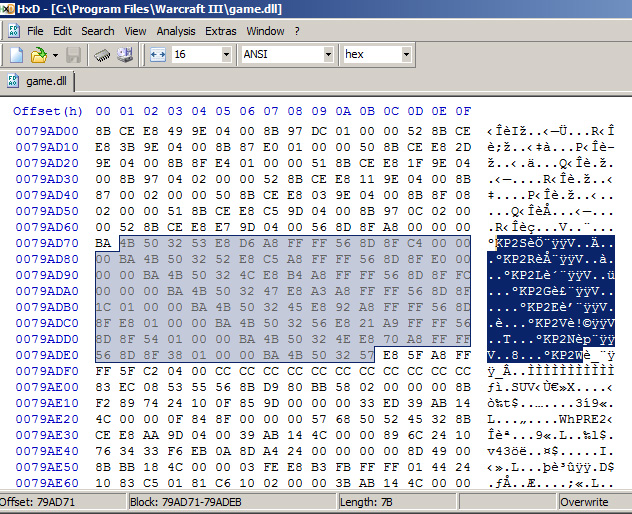
Task: Click byte BA at row 0079AD70
Action: pyautogui.click(x=103, y=243)
